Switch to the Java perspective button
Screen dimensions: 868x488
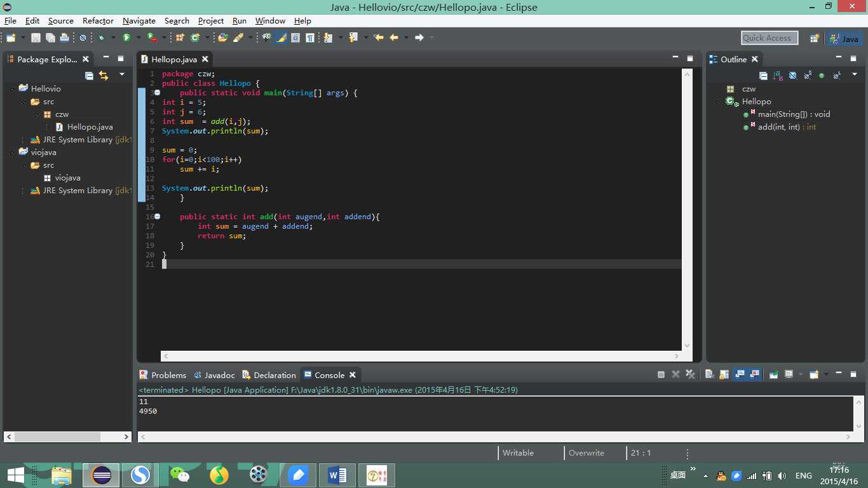pyautogui.click(x=844, y=38)
